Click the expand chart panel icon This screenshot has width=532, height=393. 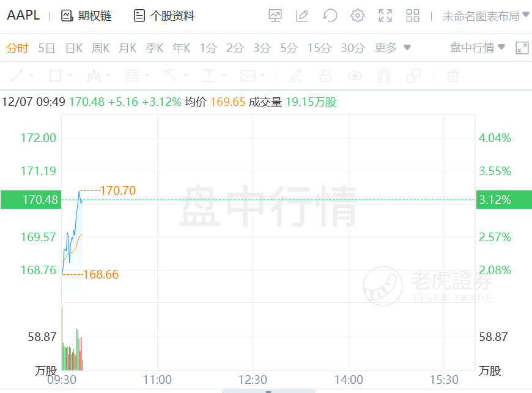click(522, 48)
